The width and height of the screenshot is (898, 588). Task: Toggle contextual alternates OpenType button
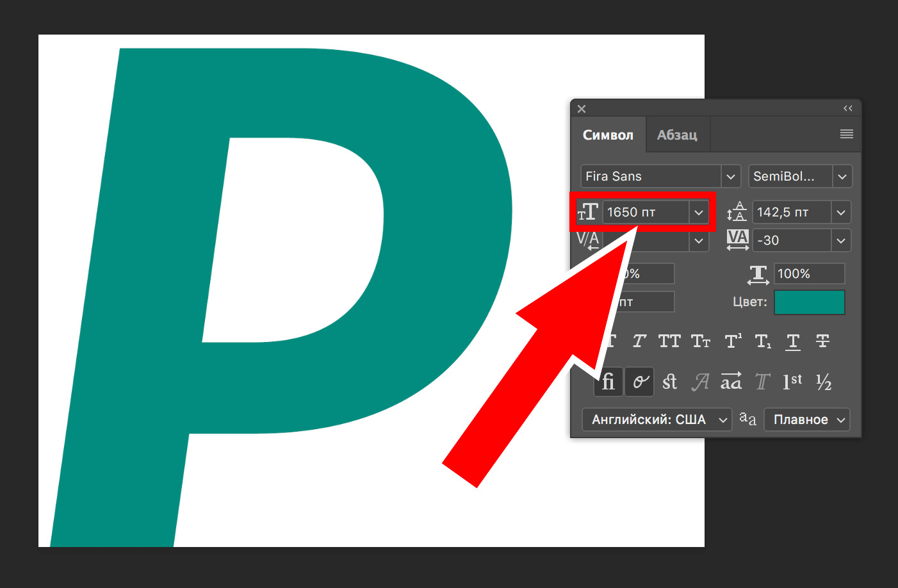[x=640, y=382]
